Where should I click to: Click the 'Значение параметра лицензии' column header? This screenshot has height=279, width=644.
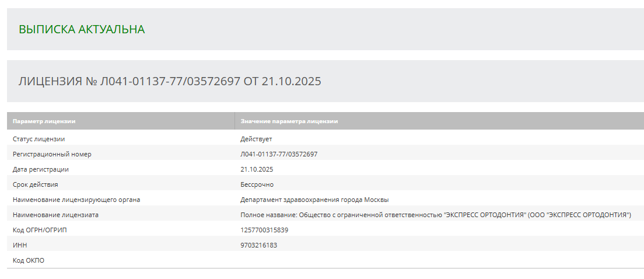[x=289, y=121]
